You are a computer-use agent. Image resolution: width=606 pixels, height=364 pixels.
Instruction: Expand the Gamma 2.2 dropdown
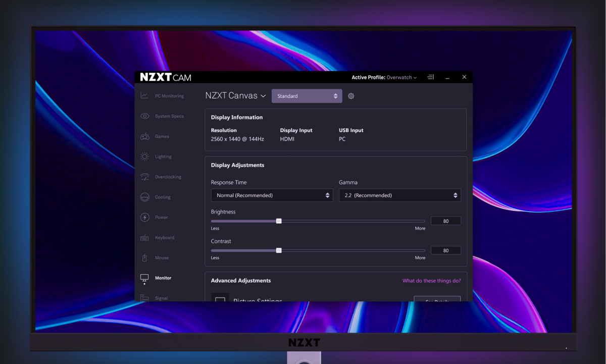click(x=399, y=195)
